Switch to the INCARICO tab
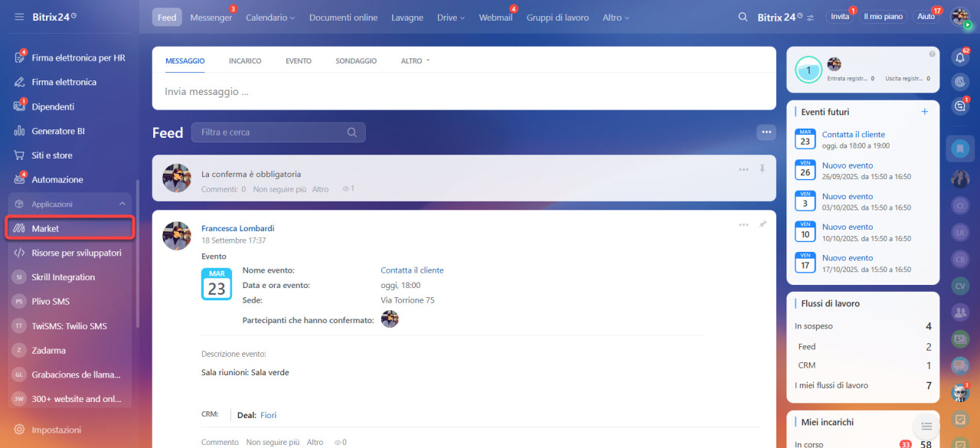Viewport: 980px width, 448px height. [245, 60]
